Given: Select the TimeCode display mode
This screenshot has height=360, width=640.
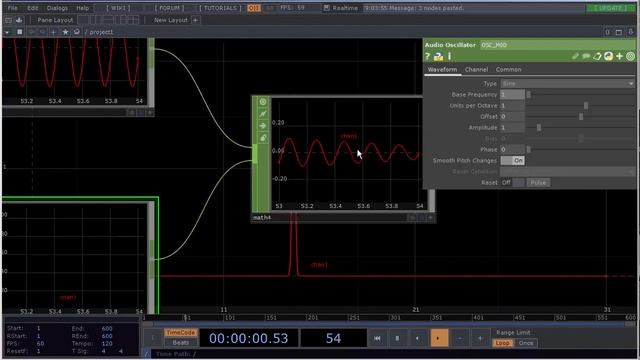Looking at the screenshot, I should click(180, 333).
